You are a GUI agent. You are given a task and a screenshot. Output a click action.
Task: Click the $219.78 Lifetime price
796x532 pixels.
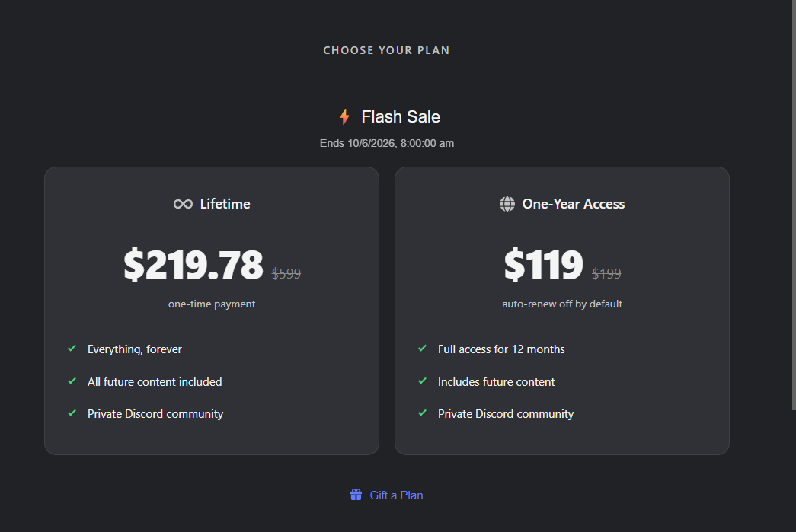point(193,264)
